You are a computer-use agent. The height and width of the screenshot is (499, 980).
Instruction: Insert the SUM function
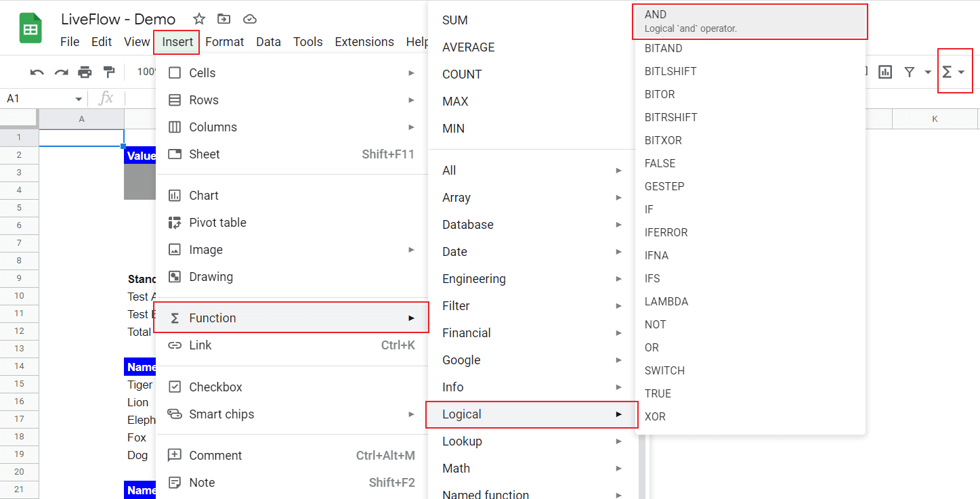click(x=532, y=20)
